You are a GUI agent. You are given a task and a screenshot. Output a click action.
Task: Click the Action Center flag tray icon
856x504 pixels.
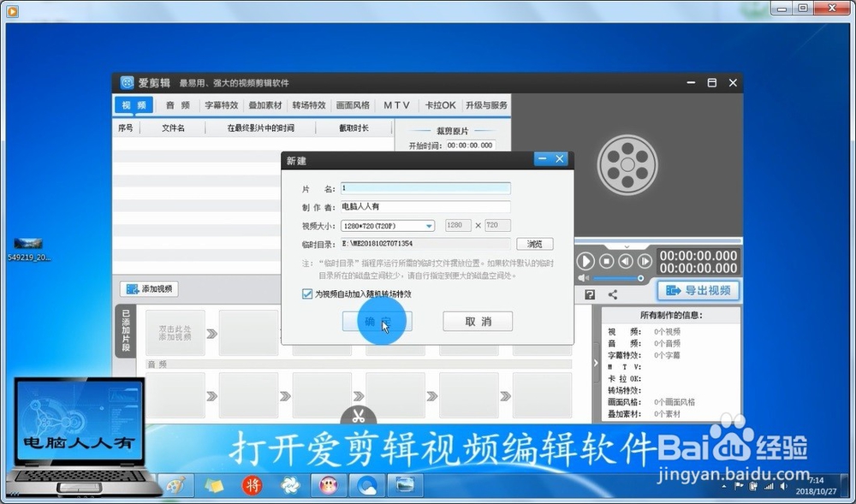(x=739, y=486)
